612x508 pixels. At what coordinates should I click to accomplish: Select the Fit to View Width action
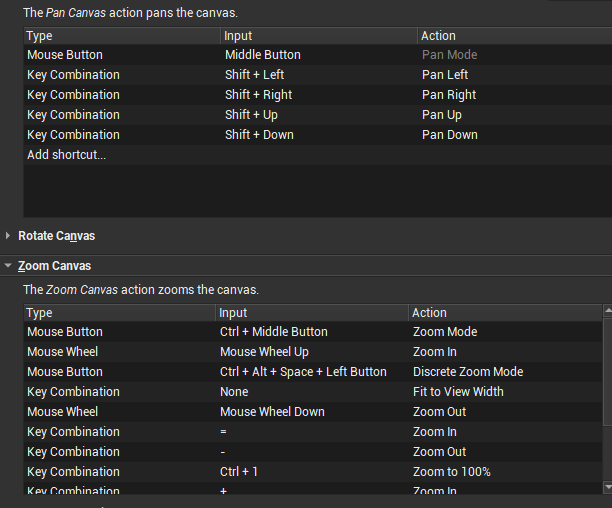coord(458,392)
